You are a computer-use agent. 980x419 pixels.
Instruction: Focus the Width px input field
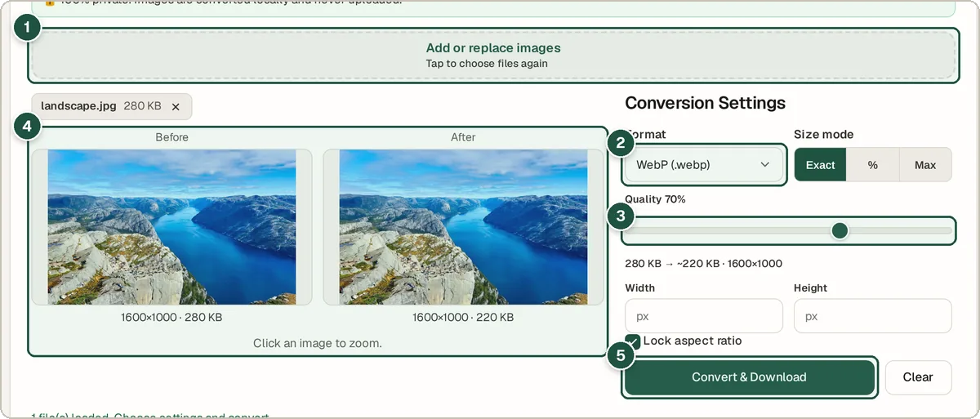pyautogui.click(x=704, y=316)
